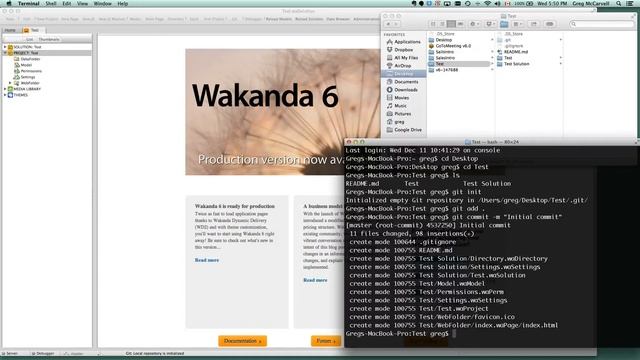Select List view in solution explorer
The height and width of the screenshot is (360, 640).
point(29,39)
